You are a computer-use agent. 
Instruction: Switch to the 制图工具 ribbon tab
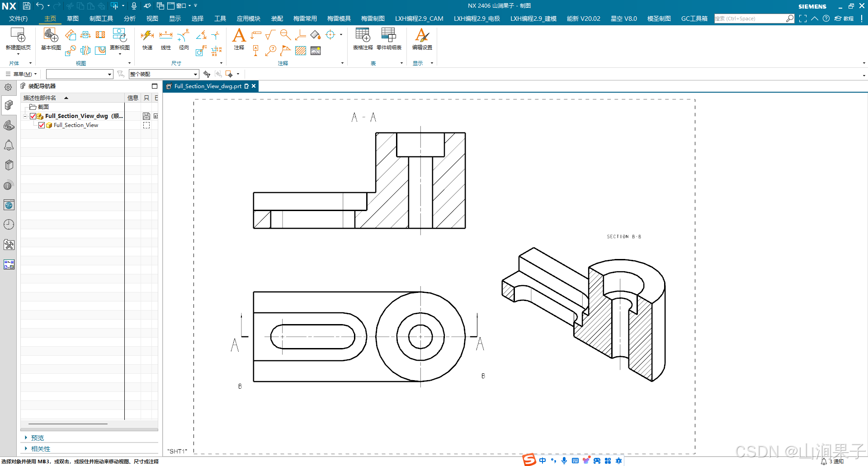tap(101, 19)
